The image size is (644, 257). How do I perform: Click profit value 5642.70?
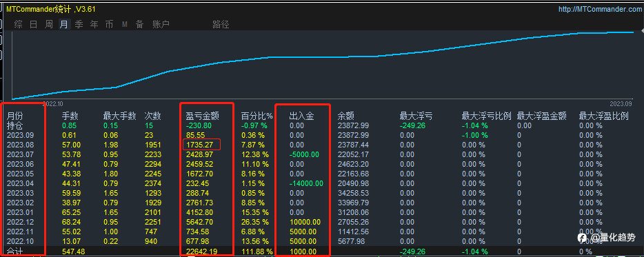pyautogui.click(x=199, y=222)
